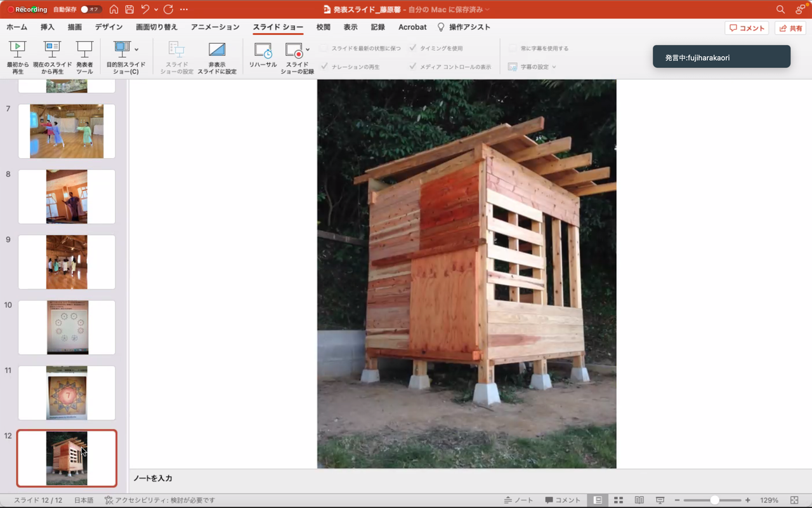Toggle Notes (ノート) pane in status bar
Image resolution: width=812 pixels, height=508 pixels.
point(519,500)
